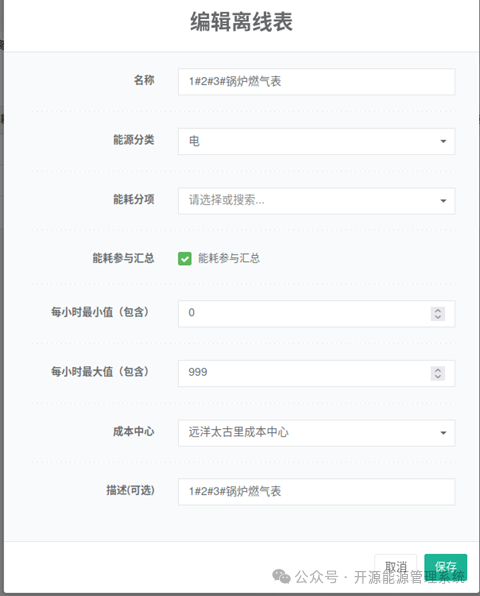480x596 pixels.
Task: Increase 每小时最小值 with up spinner arrow
Action: pyautogui.click(x=438, y=310)
